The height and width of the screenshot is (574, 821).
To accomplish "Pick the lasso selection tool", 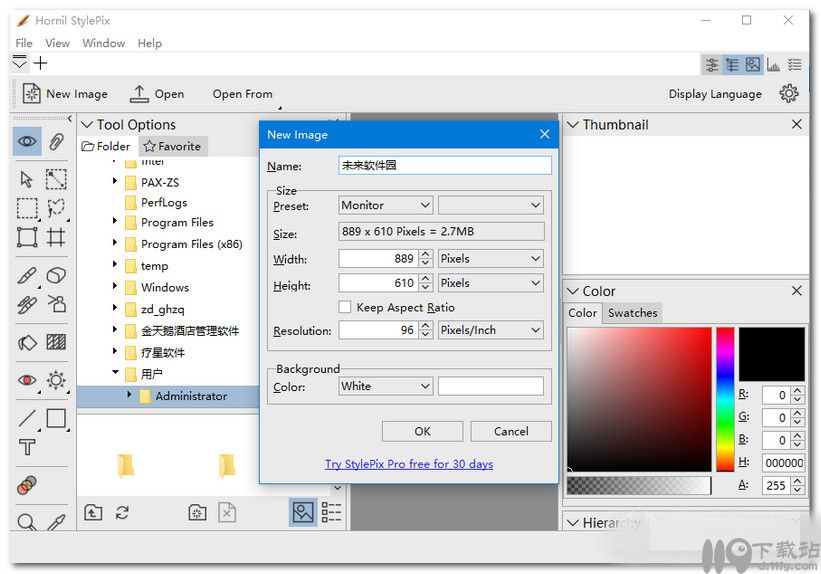I will [x=56, y=208].
